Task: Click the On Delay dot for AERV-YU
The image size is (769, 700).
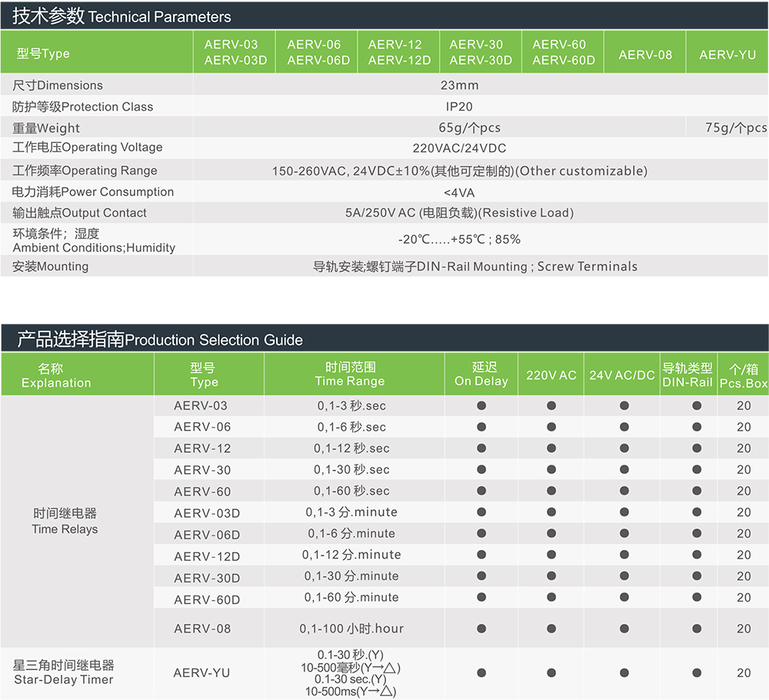Action: pos(481,672)
